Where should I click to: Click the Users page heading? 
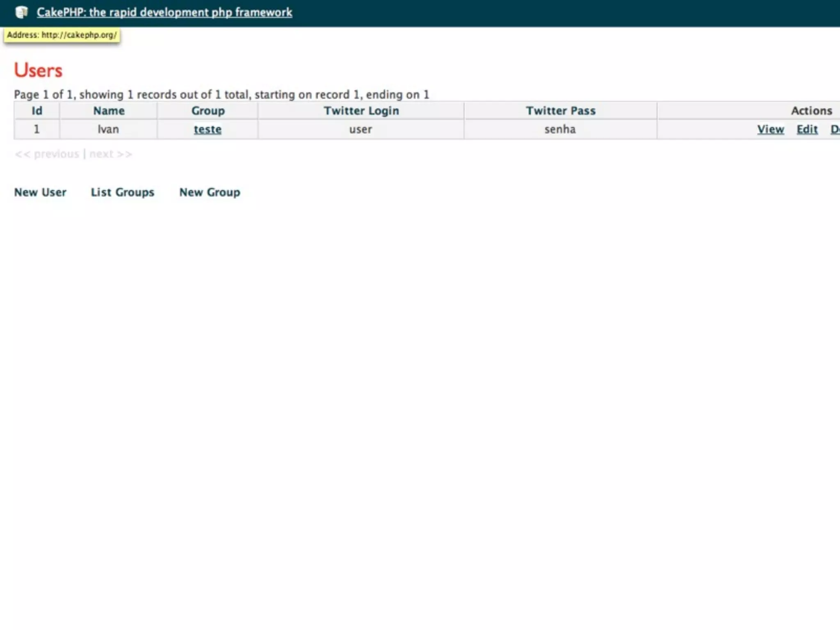38,71
